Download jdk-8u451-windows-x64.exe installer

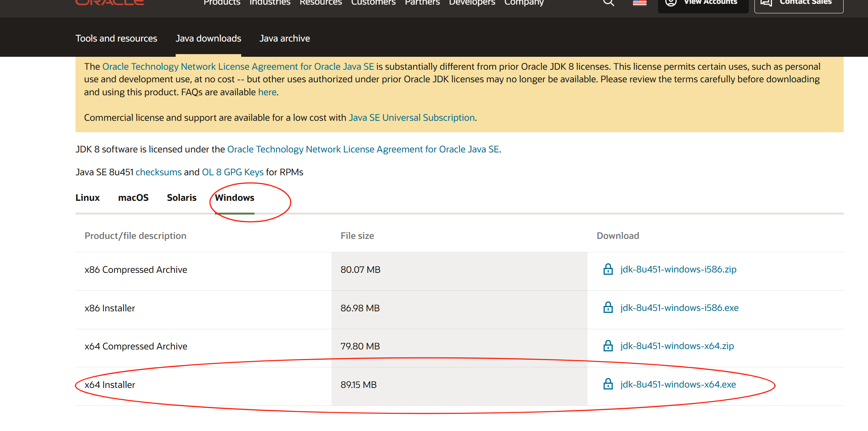point(677,385)
